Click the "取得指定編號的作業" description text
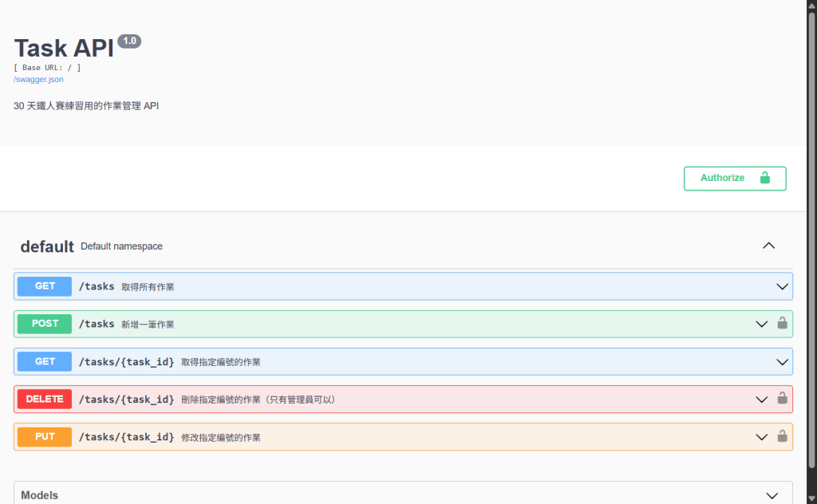Screen dimensions: 817x504 (x=221, y=362)
